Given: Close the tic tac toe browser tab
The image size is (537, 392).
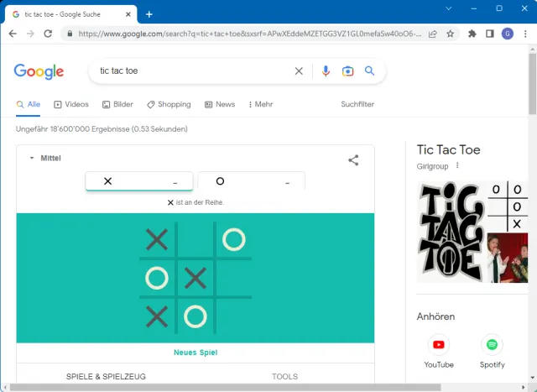Looking at the screenshot, I should (x=128, y=14).
